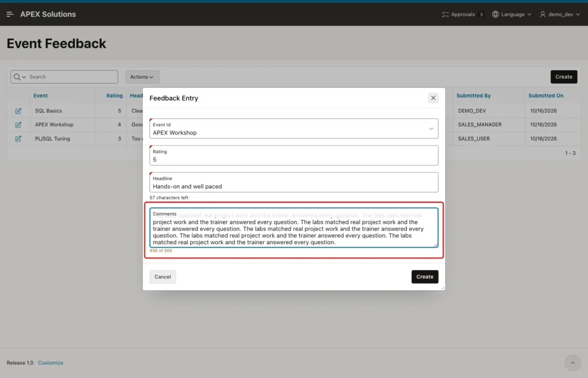Viewport: 588px width, 378px height.
Task: Click the Feedback Entry dialog title
Action: click(x=173, y=98)
